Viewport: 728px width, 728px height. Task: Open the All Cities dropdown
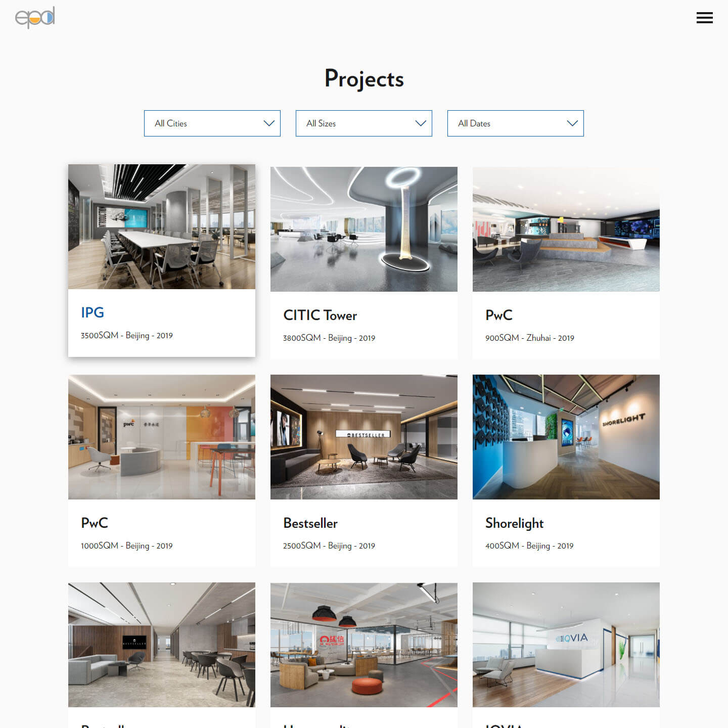212,123
